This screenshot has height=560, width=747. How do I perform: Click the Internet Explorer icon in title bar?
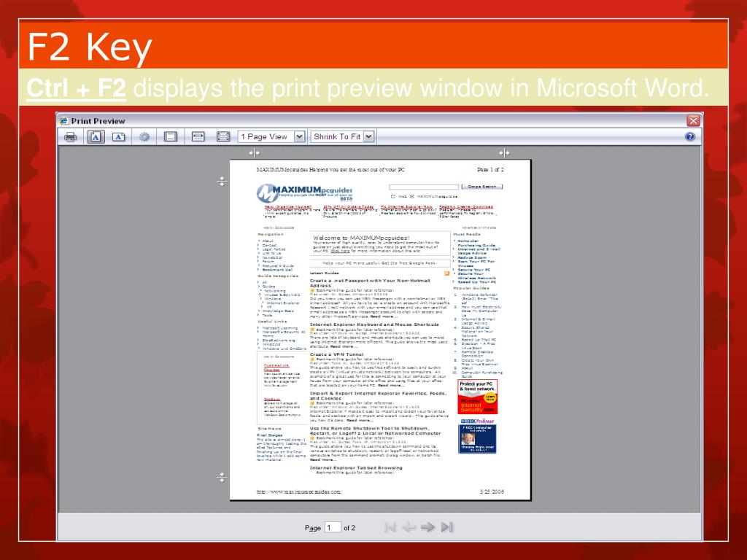tap(64, 121)
